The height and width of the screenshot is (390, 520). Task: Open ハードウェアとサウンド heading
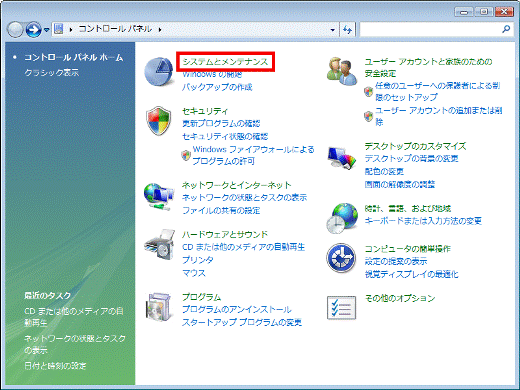[225, 235]
